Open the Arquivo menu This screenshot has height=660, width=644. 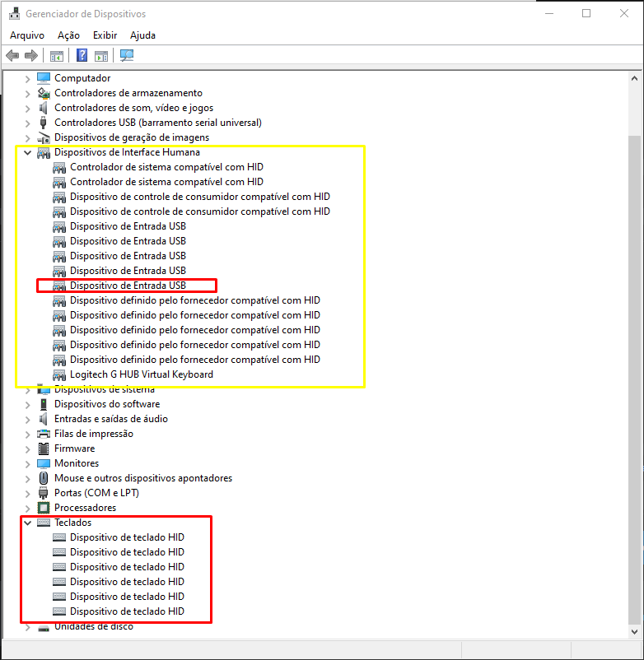pyautogui.click(x=27, y=35)
